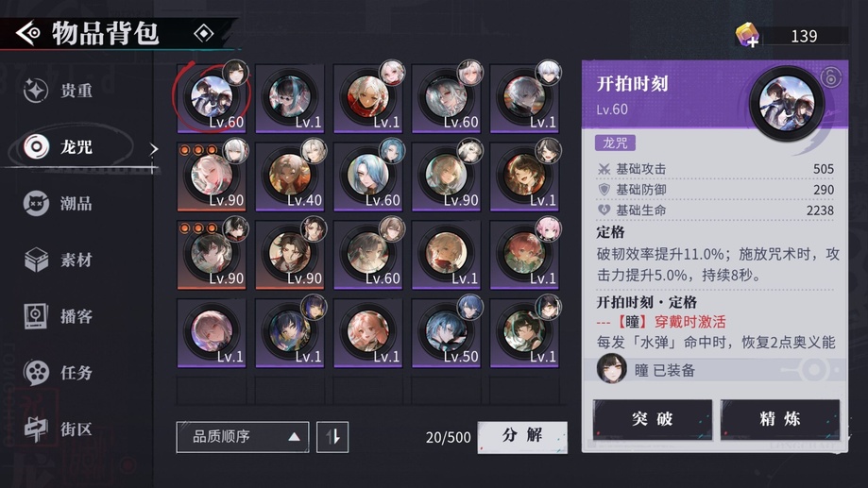Select the Lv.40 item thumbnail
This screenshot has width=868, height=488.
[290, 177]
